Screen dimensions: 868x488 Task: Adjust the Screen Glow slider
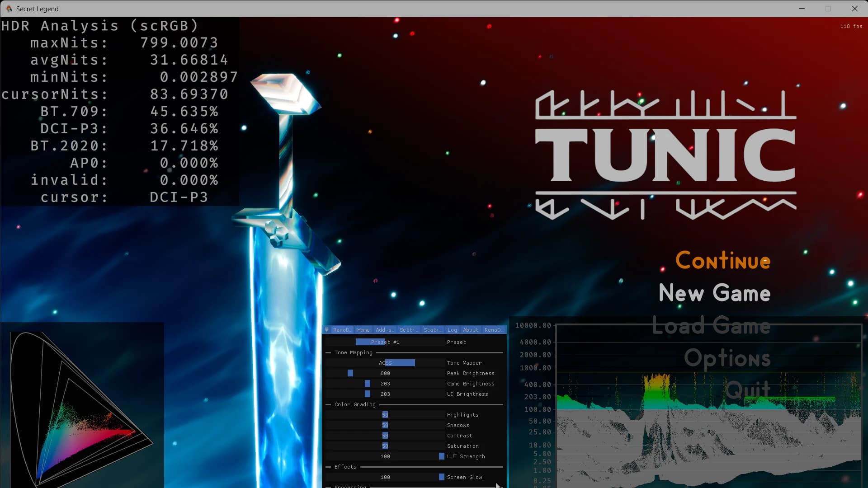(x=385, y=477)
